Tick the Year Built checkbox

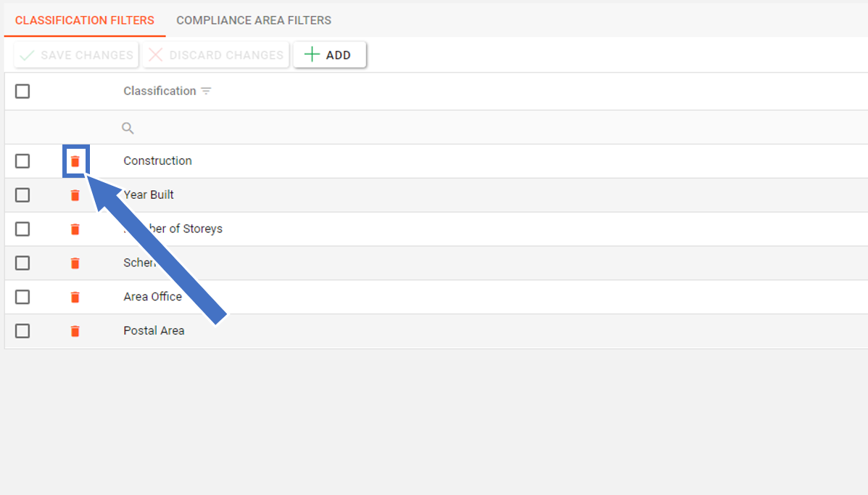[22, 195]
